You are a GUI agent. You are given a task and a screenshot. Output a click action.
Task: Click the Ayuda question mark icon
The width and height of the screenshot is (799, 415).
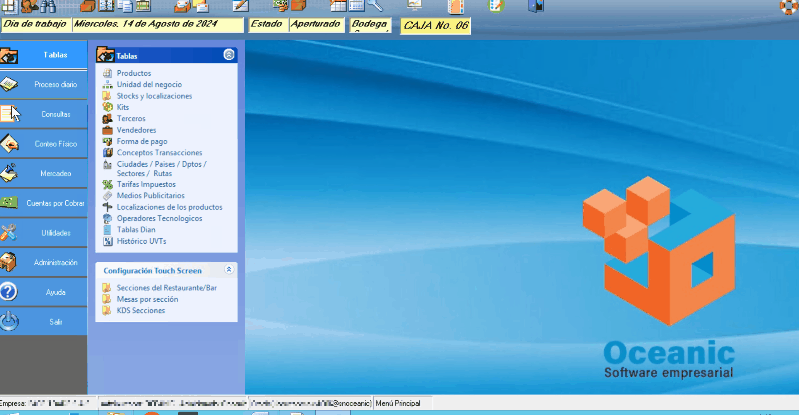[x=9, y=292]
